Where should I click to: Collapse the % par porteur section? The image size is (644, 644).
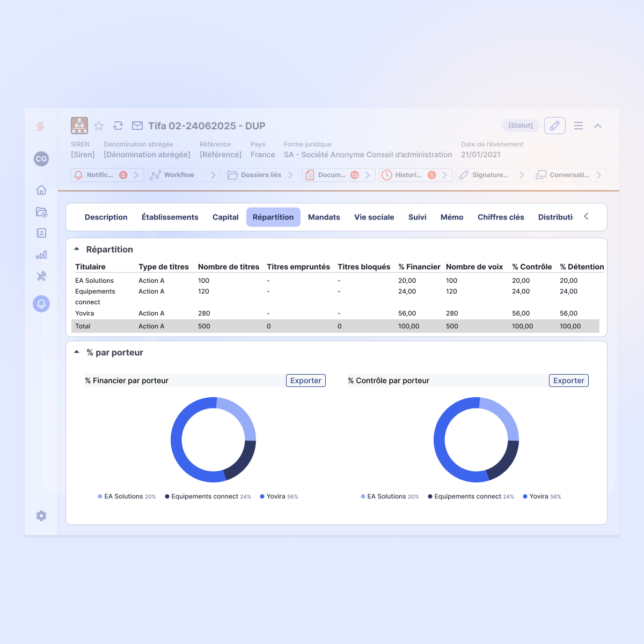77,352
